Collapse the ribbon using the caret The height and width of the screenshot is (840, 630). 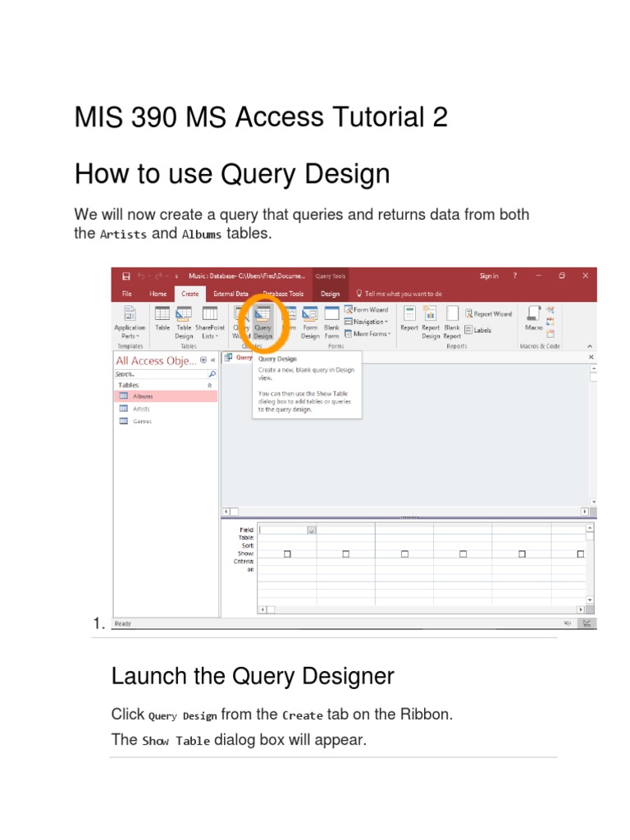click(589, 346)
